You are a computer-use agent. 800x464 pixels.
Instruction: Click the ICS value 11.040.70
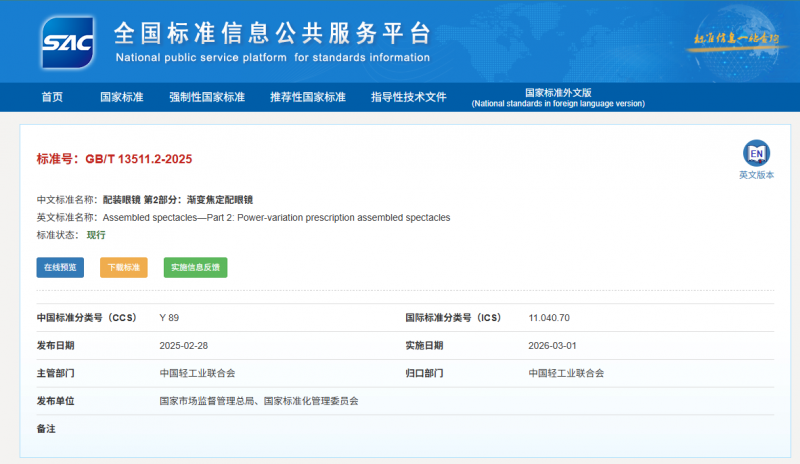549,318
